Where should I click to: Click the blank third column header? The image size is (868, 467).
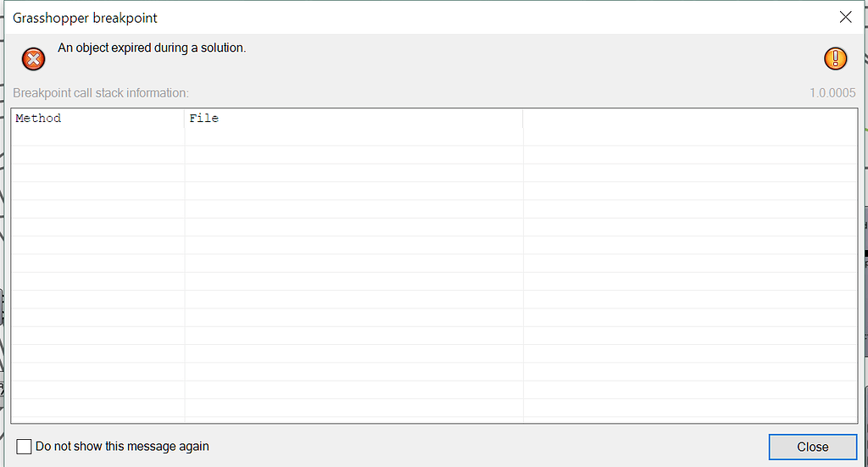[690, 119]
